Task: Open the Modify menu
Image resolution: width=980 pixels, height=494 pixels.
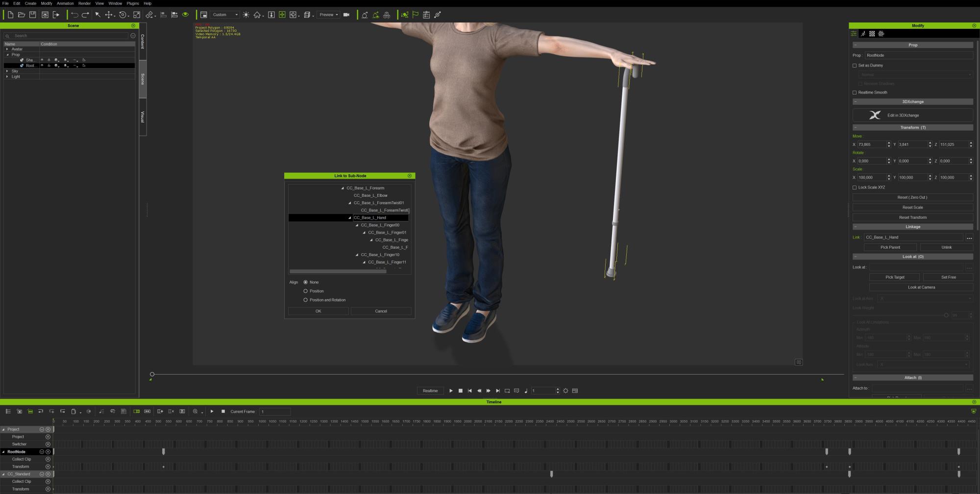Action: click(46, 3)
